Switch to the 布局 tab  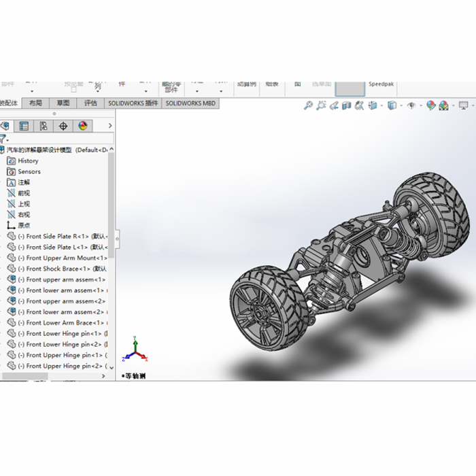[35, 103]
